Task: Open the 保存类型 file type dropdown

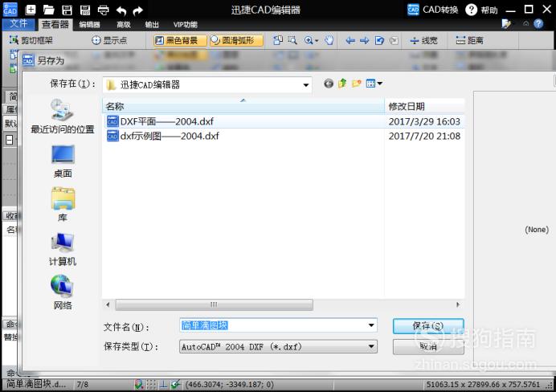Action: point(278,347)
